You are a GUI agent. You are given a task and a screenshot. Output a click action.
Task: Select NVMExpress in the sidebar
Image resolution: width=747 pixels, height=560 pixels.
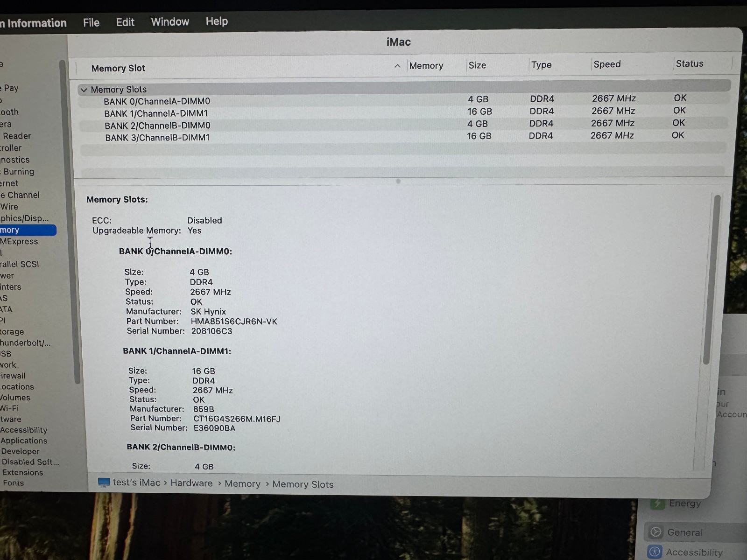[19, 241]
